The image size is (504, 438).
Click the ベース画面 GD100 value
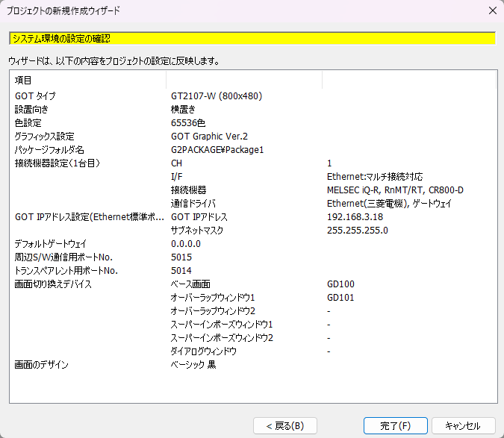pyautogui.click(x=340, y=284)
